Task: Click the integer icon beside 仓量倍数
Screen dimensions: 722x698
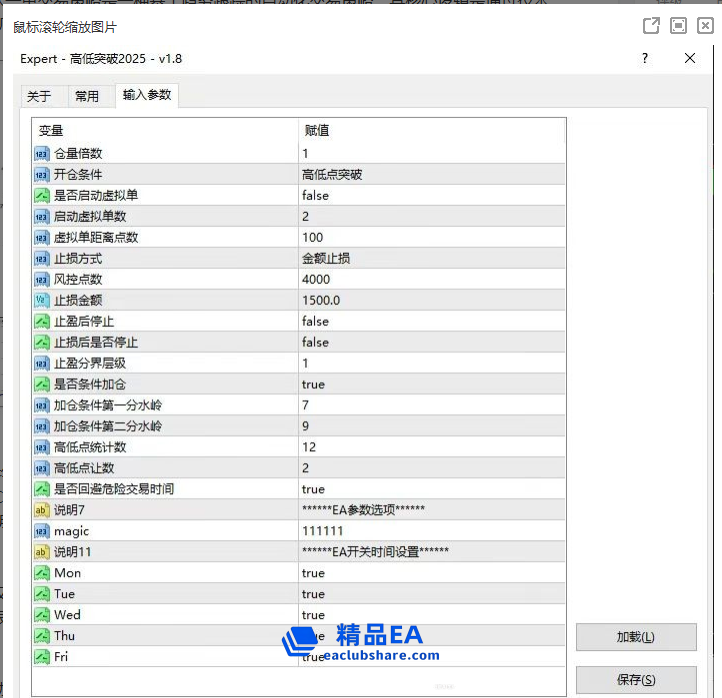Action: point(41,154)
